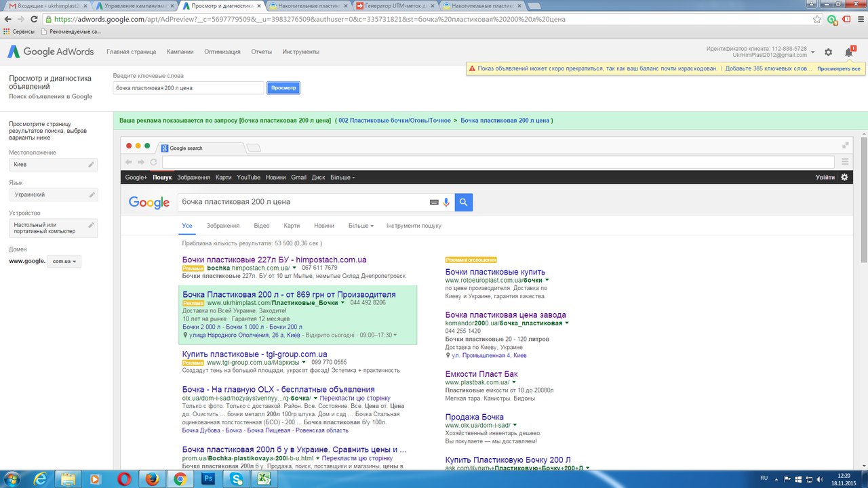Click Просмотреть все link in warning
The image size is (868, 488).
click(838, 68)
